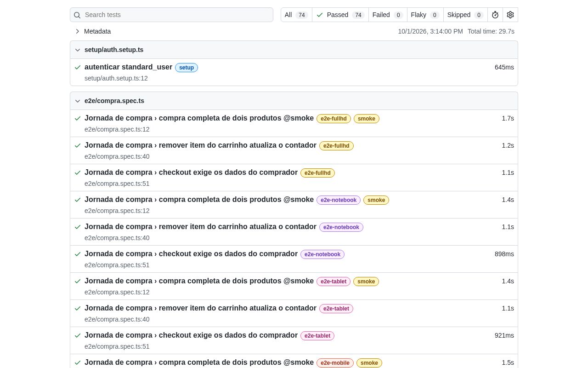Open e2e-fullhd checkout exige os dados test
This screenshot has height=368, width=588.
pos(191,172)
